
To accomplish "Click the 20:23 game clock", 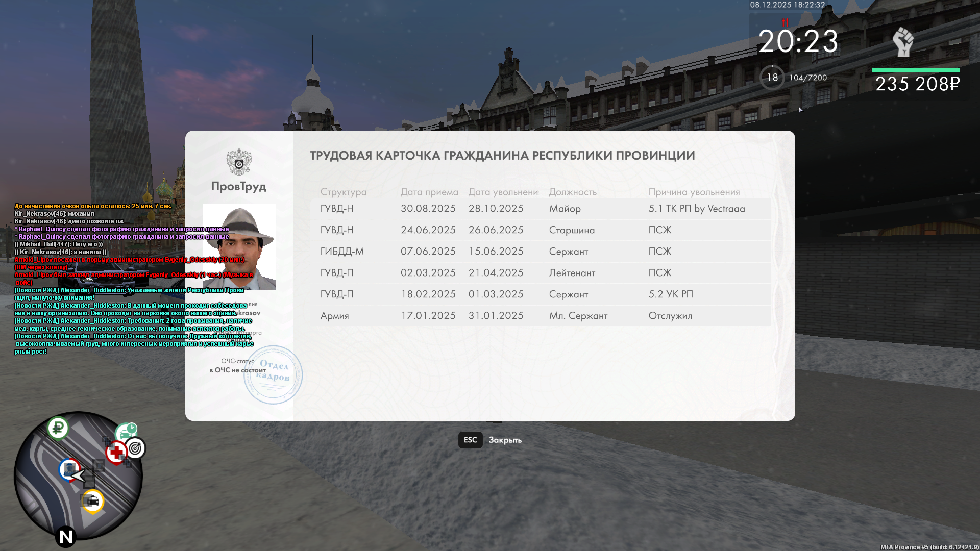I will click(798, 42).
